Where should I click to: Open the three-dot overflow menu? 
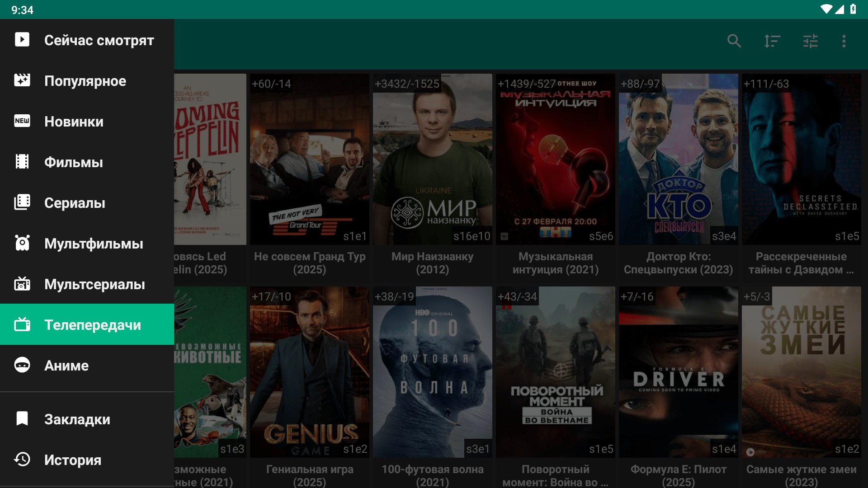tap(844, 41)
